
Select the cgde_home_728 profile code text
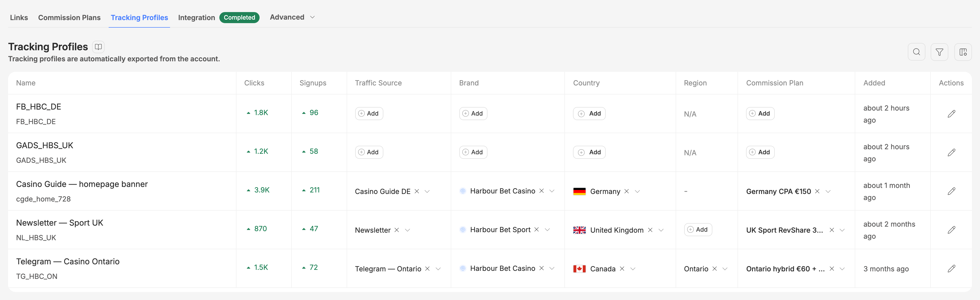pos(43,199)
